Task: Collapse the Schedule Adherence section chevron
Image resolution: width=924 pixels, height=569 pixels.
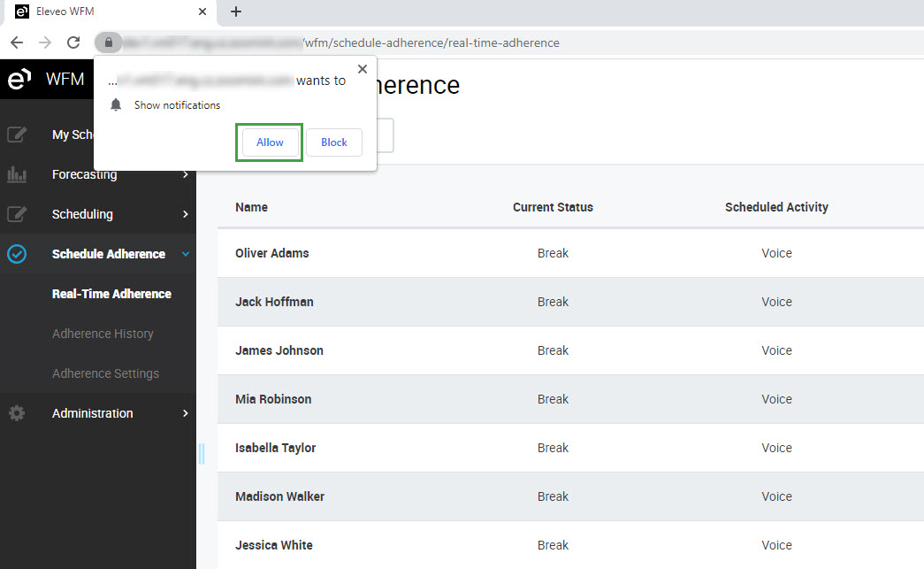Action: 185,254
